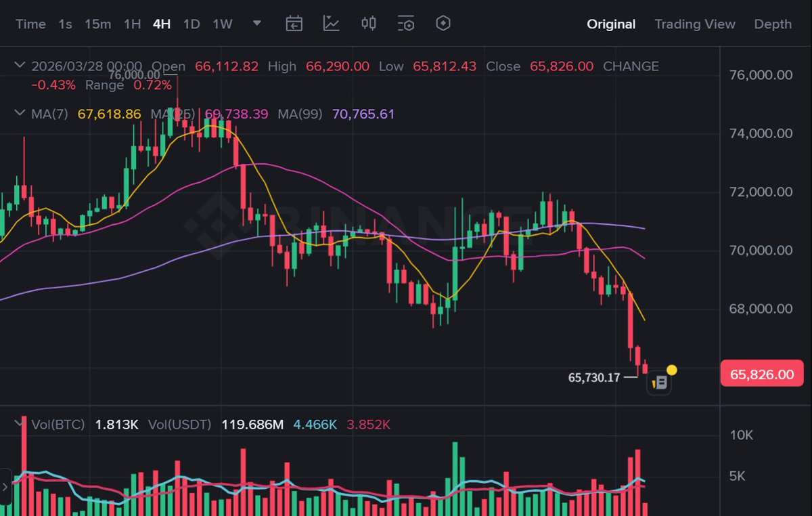This screenshot has height=516, width=812.
Task: Toggle the moving averages row chevron
Action: (20, 114)
